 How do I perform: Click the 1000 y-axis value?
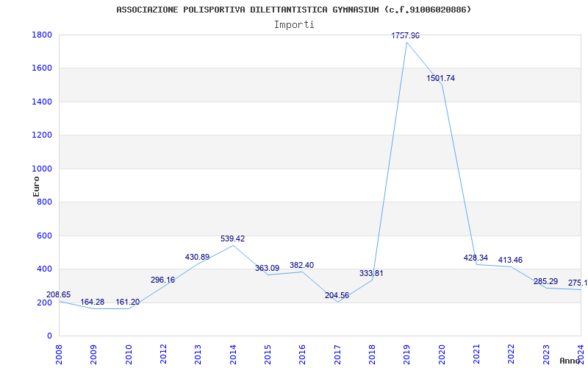[x=42, y=169]
